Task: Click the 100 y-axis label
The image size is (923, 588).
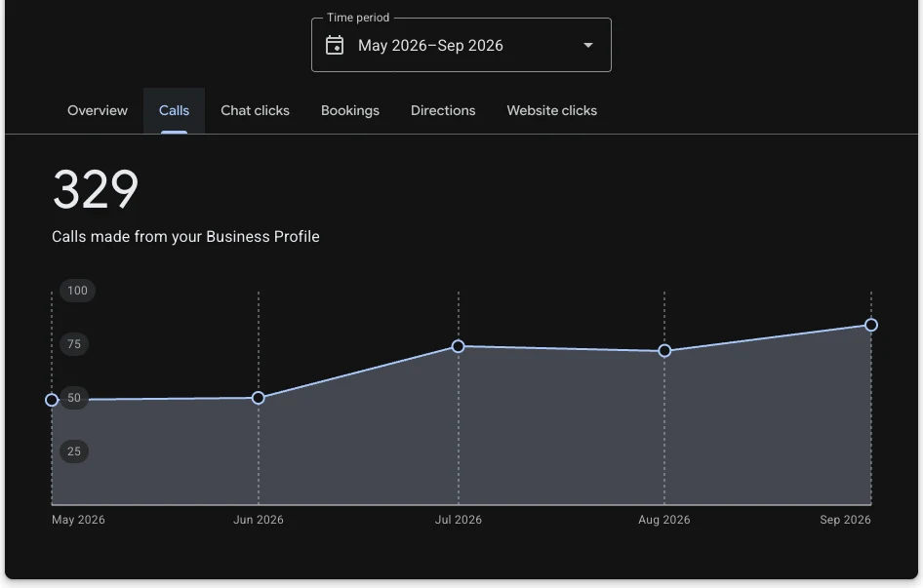Action: coord(77,291)
